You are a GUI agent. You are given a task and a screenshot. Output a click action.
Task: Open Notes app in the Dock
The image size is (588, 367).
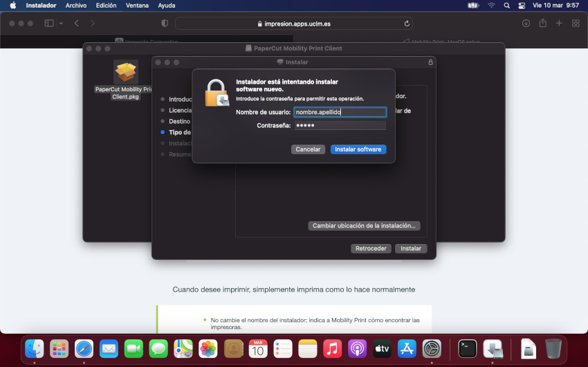click(x=308, y=348)
